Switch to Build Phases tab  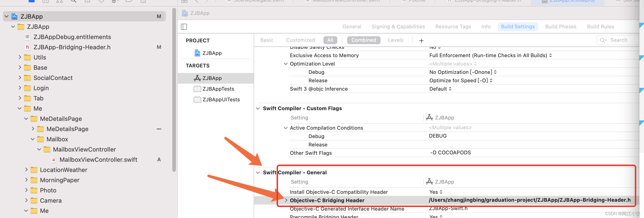[x=561, y=27]
